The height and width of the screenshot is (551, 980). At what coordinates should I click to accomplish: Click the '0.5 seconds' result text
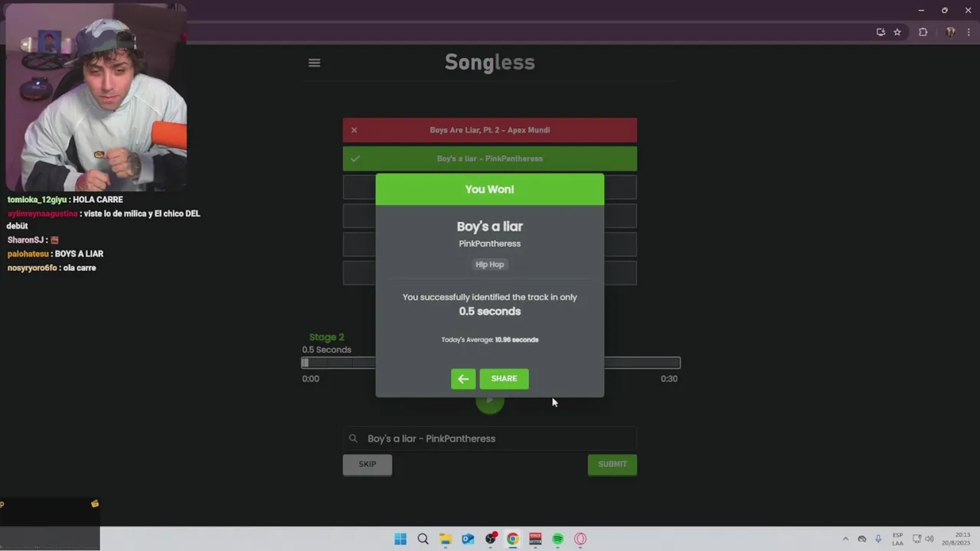point(490,311)
